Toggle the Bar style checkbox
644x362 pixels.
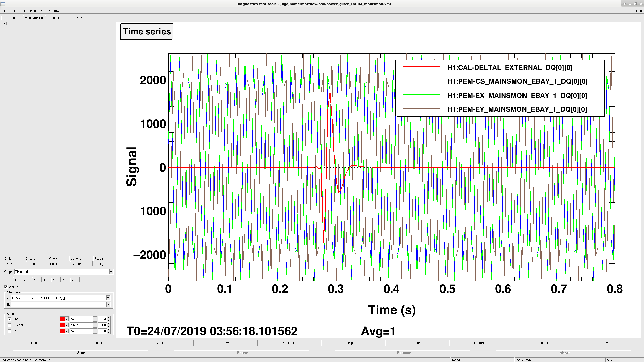(9, 331)
